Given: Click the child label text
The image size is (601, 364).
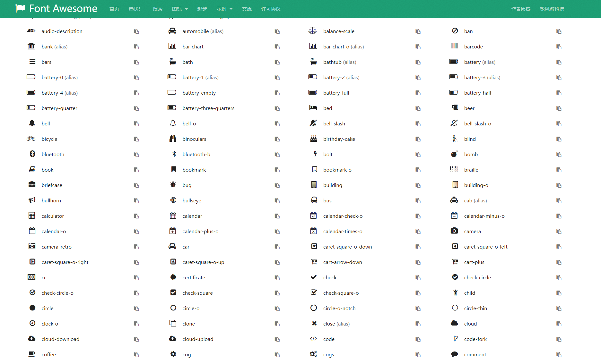Looking at the screenshot, I should point(469,293).
